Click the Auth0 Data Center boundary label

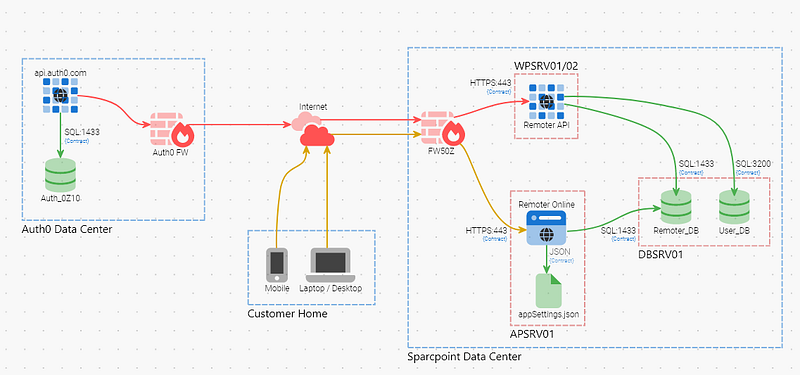67,230
